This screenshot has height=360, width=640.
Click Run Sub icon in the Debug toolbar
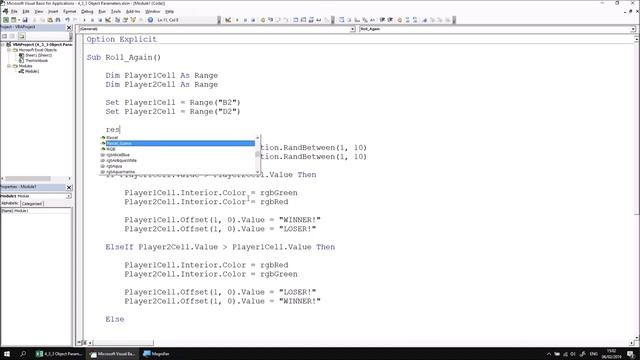(237, 20)
